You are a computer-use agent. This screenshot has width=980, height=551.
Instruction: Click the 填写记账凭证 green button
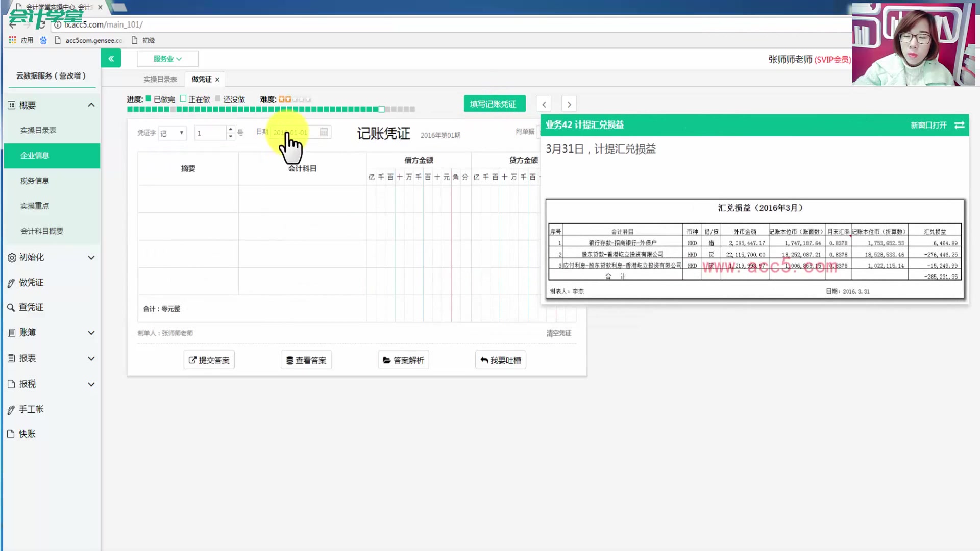pos(494,103)
